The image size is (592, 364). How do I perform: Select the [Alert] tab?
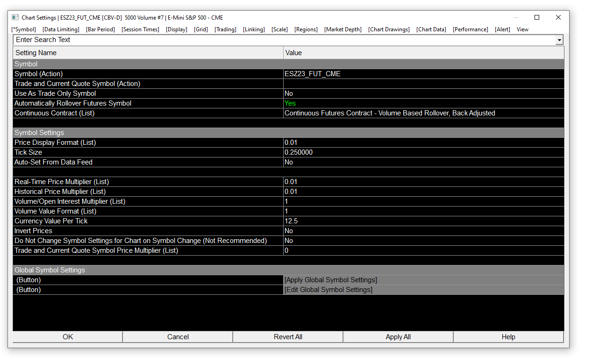tap(502, 29)
